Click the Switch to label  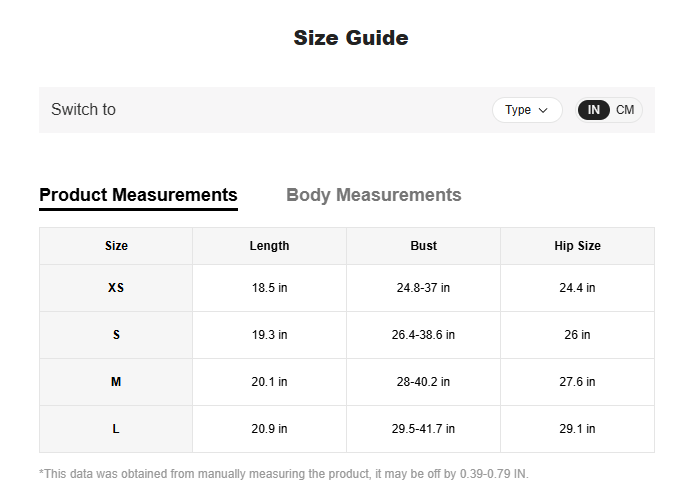(x=83, y=110)
